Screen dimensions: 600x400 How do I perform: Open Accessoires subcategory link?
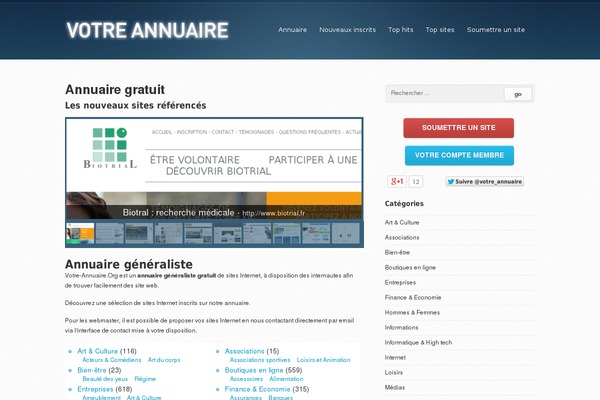pyautogui.click(x=246, y=379)
